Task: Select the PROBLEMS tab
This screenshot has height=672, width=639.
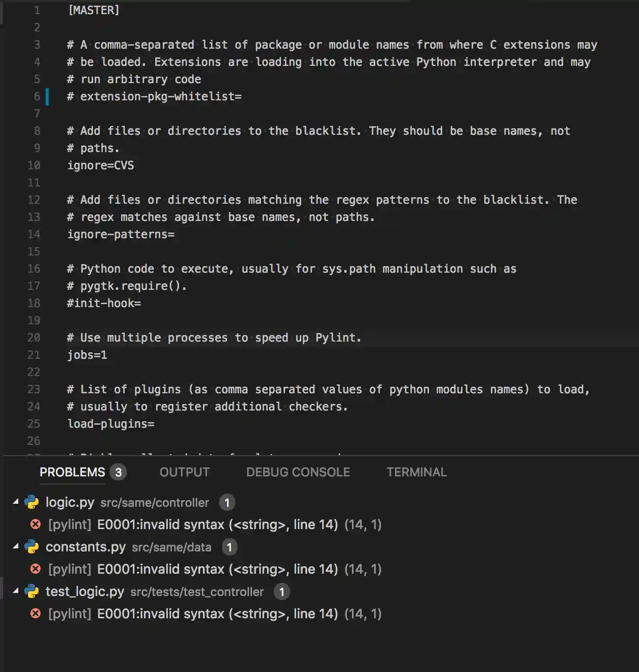Action: [x=73, y=472]
